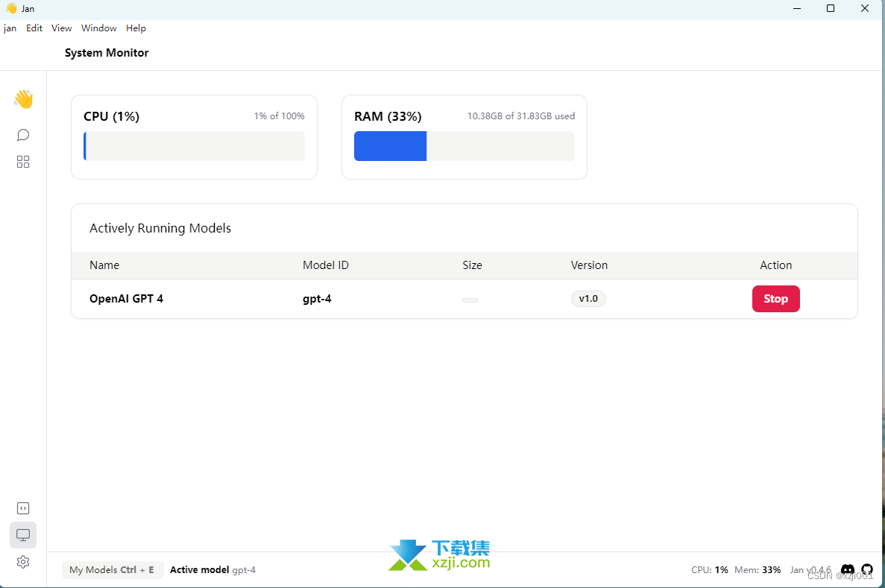
Task: Open the chat threads speech bubble icon
Action: point(23,135)
